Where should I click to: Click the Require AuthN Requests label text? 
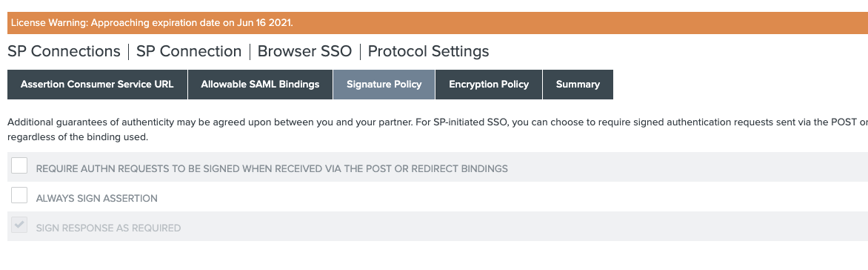(x=272, y=168)
